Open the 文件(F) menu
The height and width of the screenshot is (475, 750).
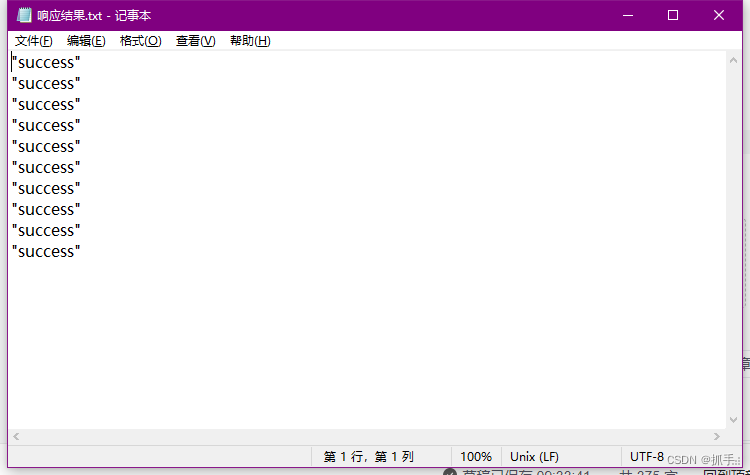click(x=33, y=41)
